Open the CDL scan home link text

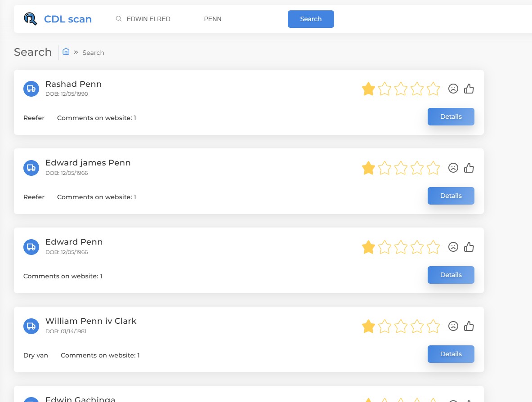tap(68, 19)
